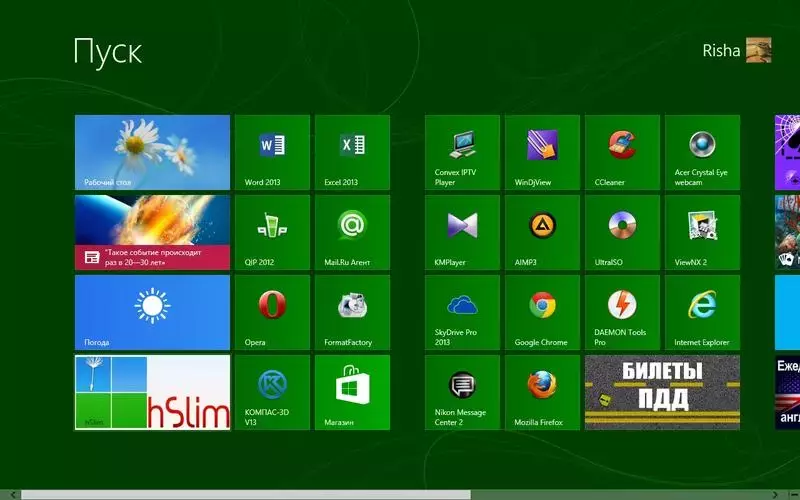800x500 pixels.
Task: Launch Excel 2013 from its tile
Action: click(353, 153)
